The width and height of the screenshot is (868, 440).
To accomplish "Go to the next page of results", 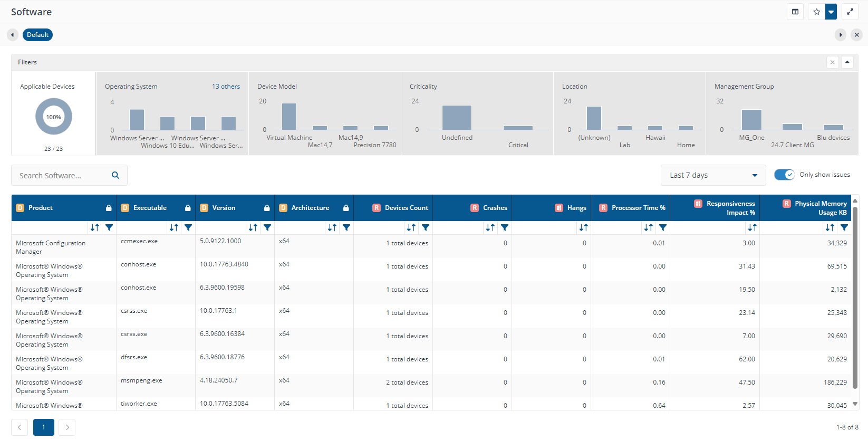I will point(67,427).
